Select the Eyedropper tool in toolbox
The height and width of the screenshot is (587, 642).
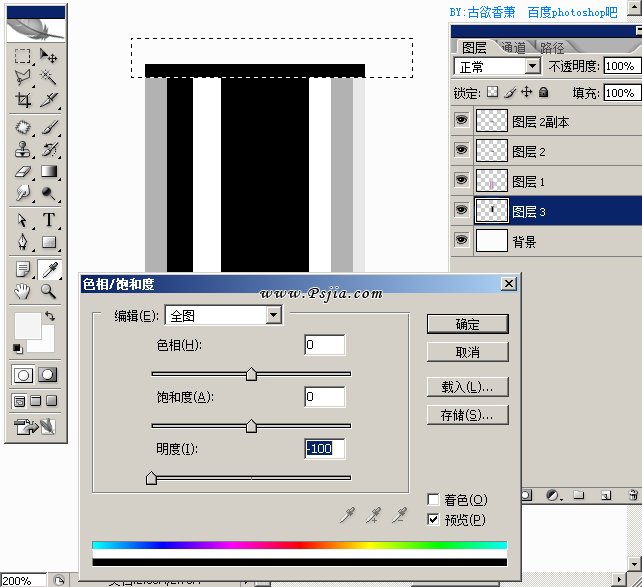coord(50,270)
